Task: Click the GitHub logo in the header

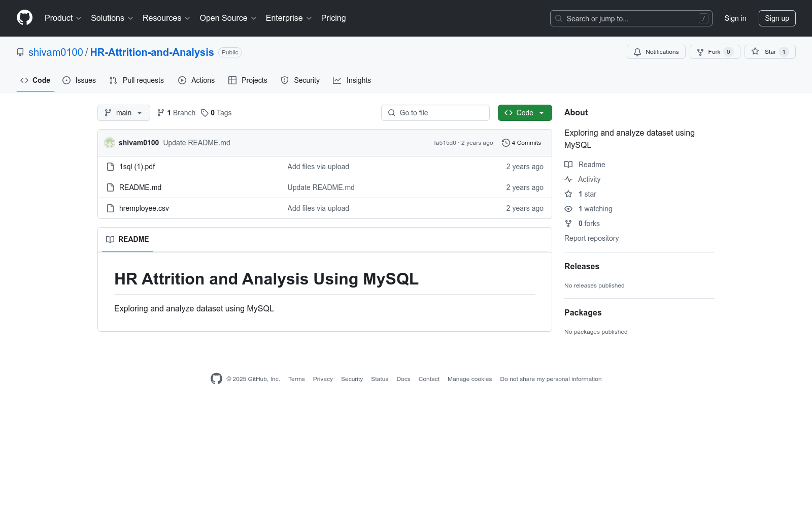Action: point(24,18)
